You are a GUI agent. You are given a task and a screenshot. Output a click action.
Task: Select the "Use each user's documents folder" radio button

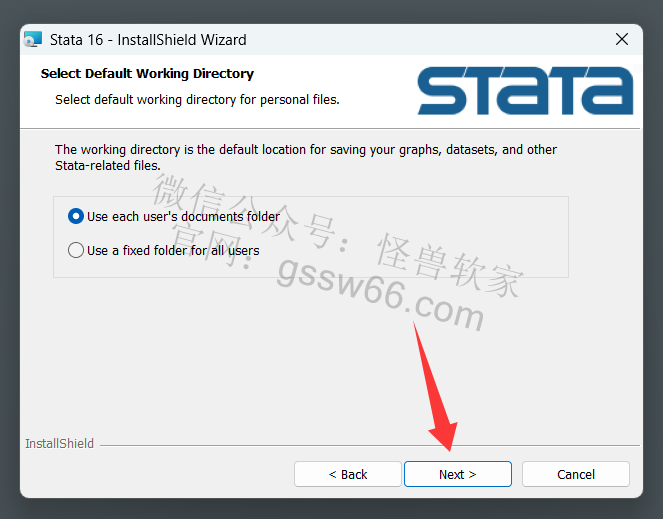pyautogui.click(x=76, y=217)
